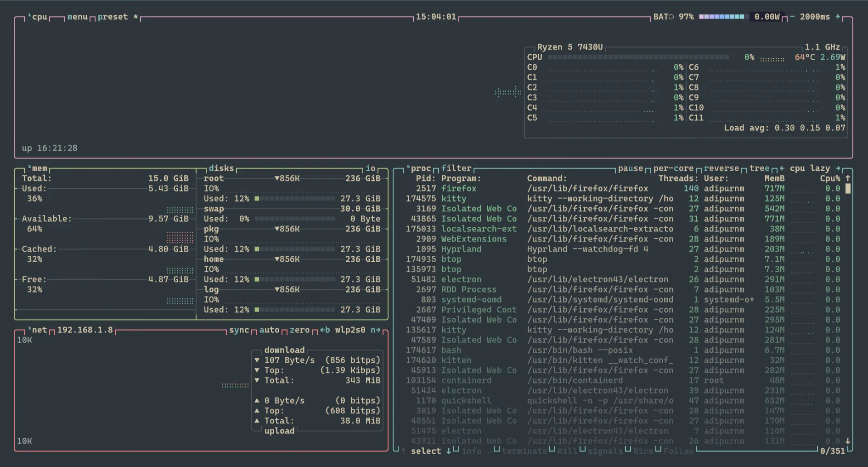Screen dimensions: 868x467
Task: Toggle the proc box header
Action: pos(418,169)
